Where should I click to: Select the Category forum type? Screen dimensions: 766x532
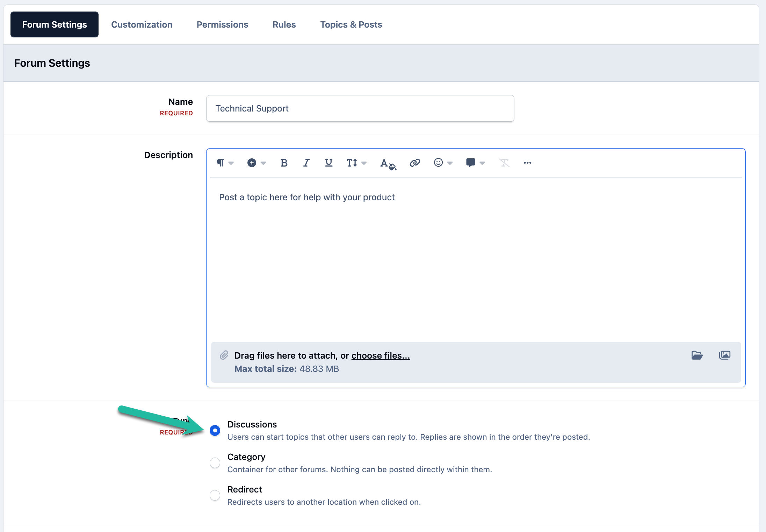(215, 463)
